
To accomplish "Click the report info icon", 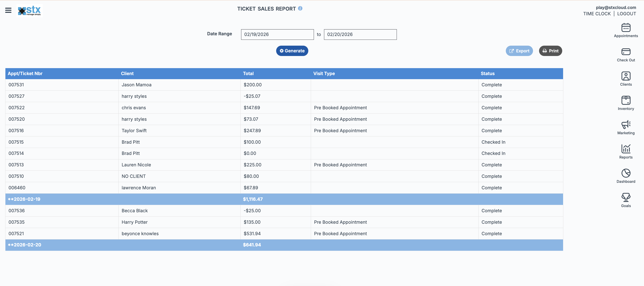I will click(x=300, y=9).
